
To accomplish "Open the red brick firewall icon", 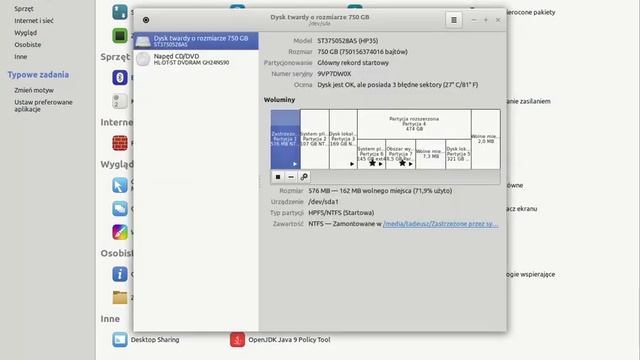I will [x=120, y=143].
